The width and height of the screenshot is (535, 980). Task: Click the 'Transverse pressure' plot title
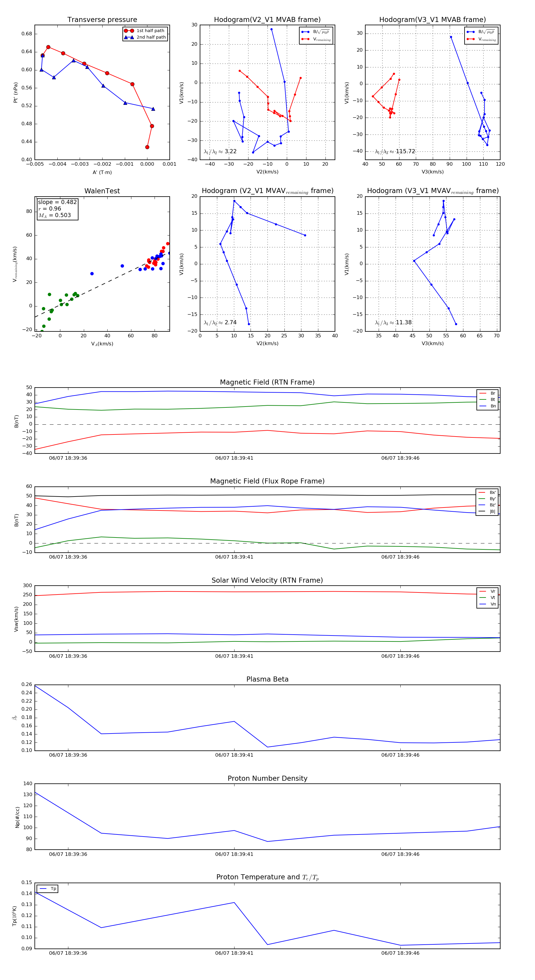[x=102, y=20]
